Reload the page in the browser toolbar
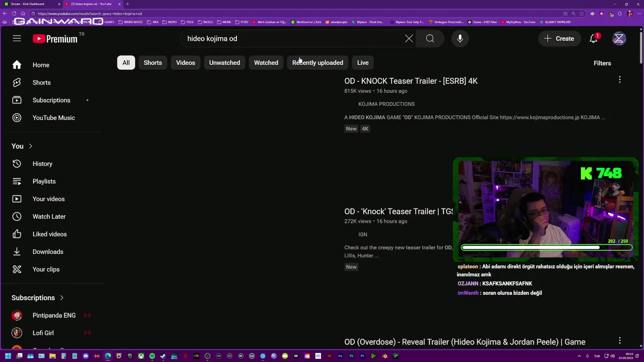This screenshot has width=644, height=362. (x=14, y=14)
